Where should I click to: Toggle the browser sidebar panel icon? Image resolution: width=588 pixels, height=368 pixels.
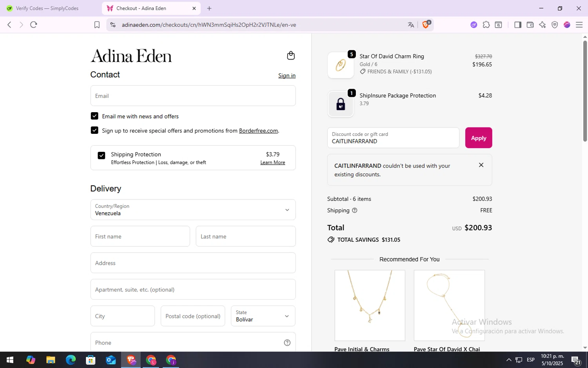(x=517, y=25)
